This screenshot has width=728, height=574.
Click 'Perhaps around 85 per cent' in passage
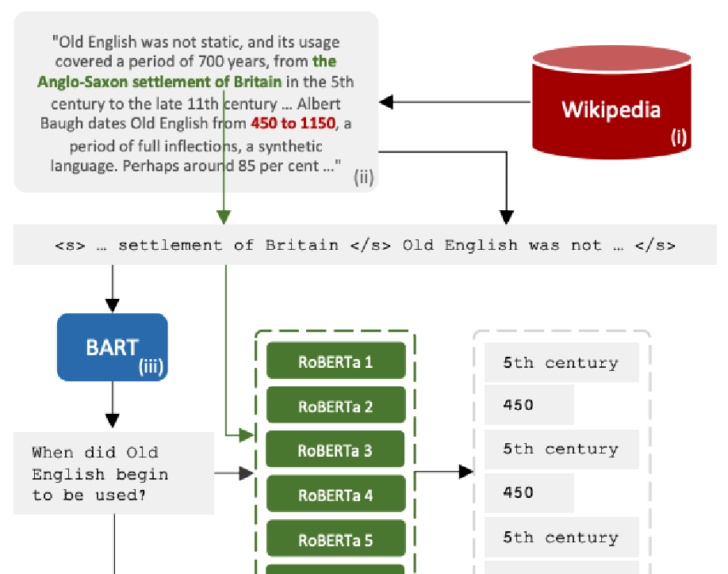tap(221, 166)
